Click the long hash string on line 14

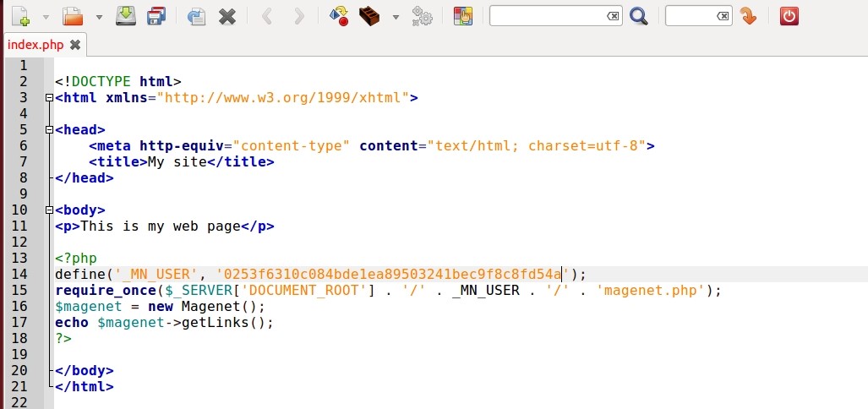(393, 275)
